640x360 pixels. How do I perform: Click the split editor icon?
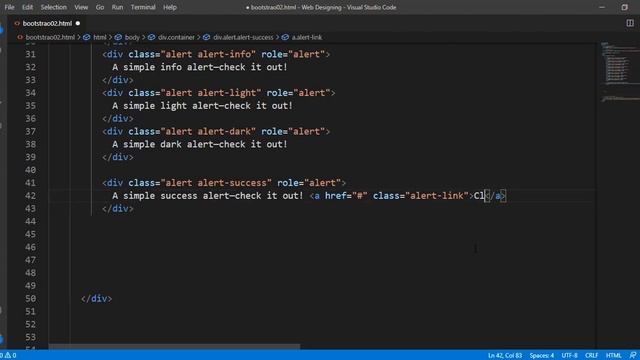(x=630, y=23)
